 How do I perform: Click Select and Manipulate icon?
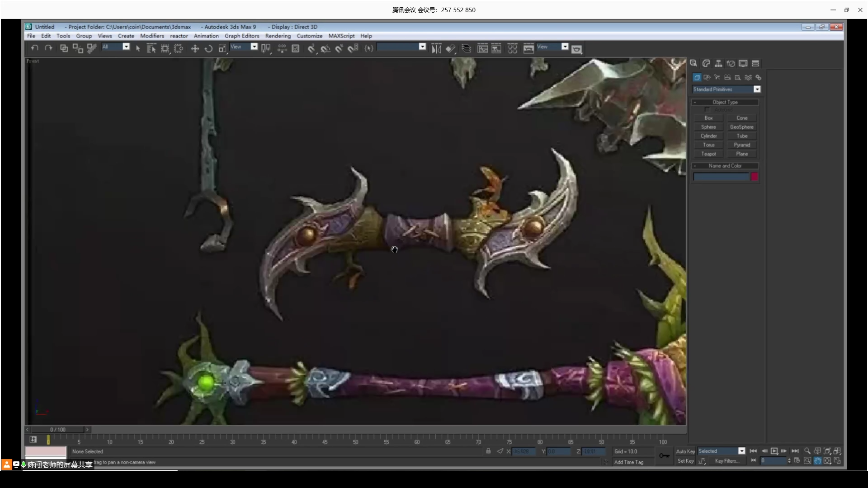[x=282, y=48]
